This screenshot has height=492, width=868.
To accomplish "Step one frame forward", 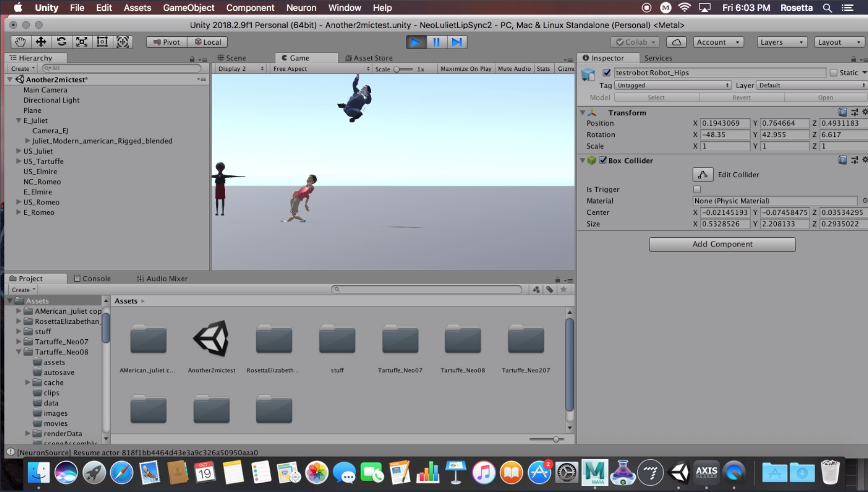I will 457,42.
